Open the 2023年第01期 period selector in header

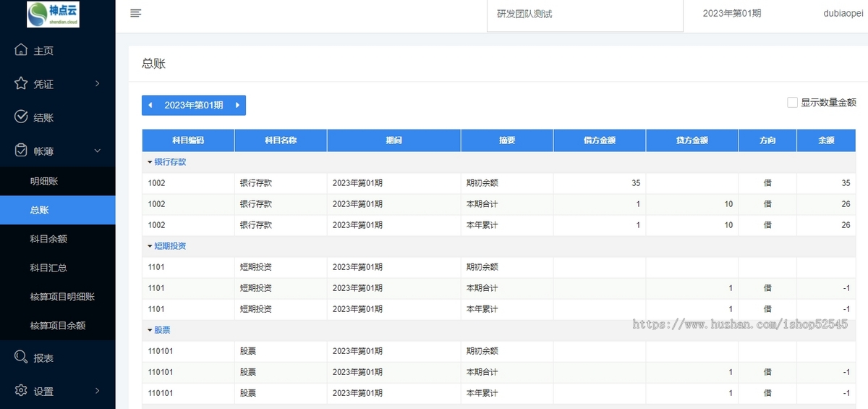(x=731, y=13)
